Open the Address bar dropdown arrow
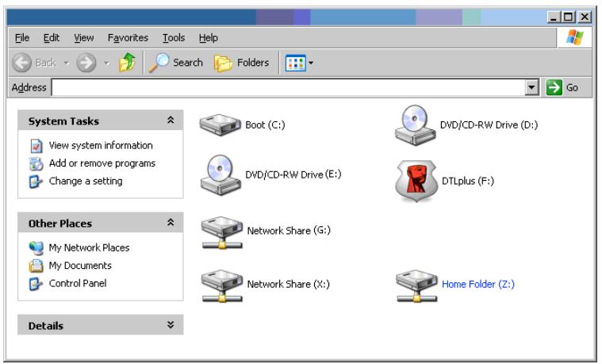602x364 pixels. (x=531, y=87)
